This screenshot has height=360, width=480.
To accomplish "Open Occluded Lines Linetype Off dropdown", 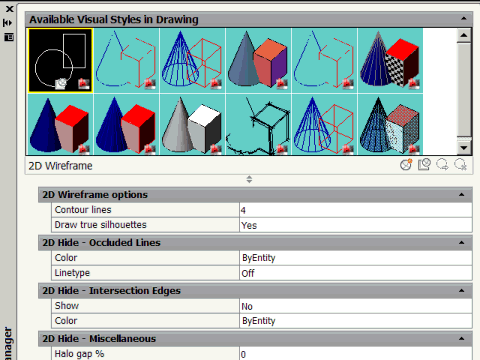I will tap(356, 273).
